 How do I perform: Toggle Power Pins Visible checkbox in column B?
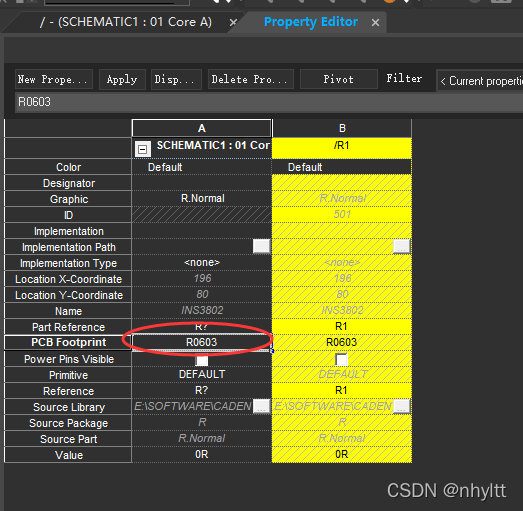[x=341, y=360]
